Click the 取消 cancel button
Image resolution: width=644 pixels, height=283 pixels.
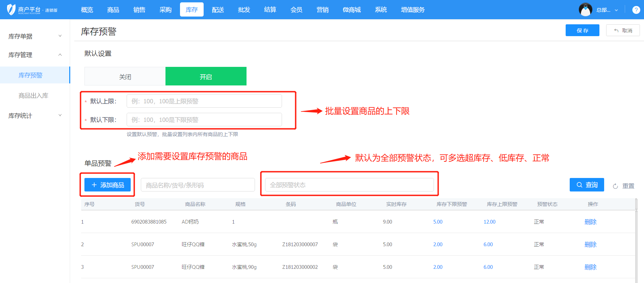tap(623, 30)
